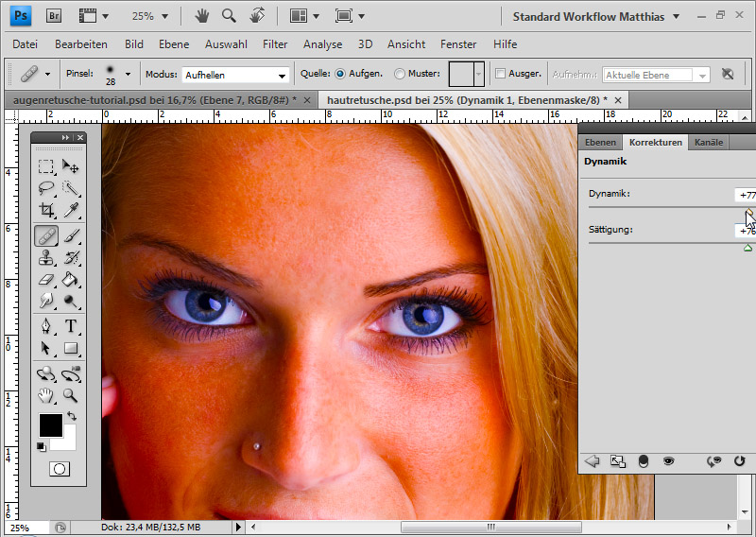Select the Hand tool in toolbox

(46, 396)
